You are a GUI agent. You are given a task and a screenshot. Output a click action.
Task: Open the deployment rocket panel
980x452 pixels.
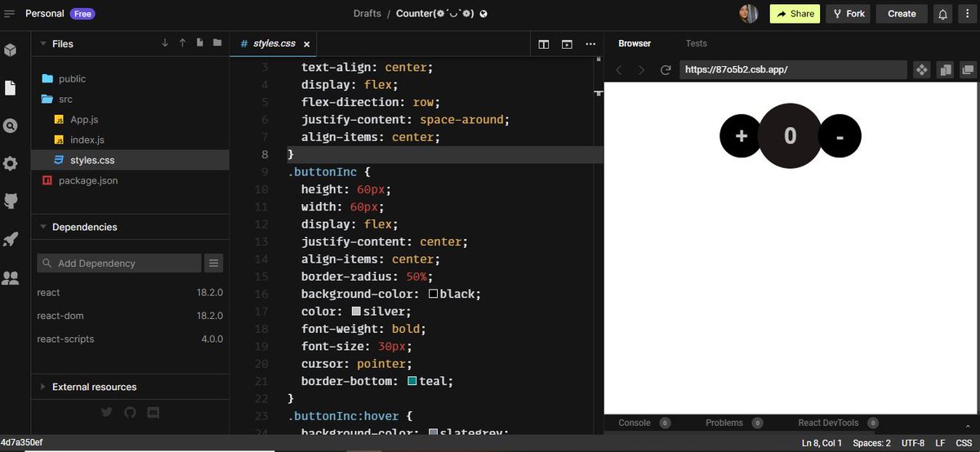pyautogui.click(x=11, y=239)
